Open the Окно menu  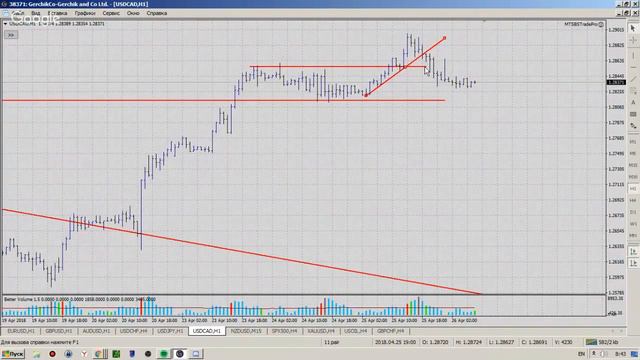[x=133, y=13]
